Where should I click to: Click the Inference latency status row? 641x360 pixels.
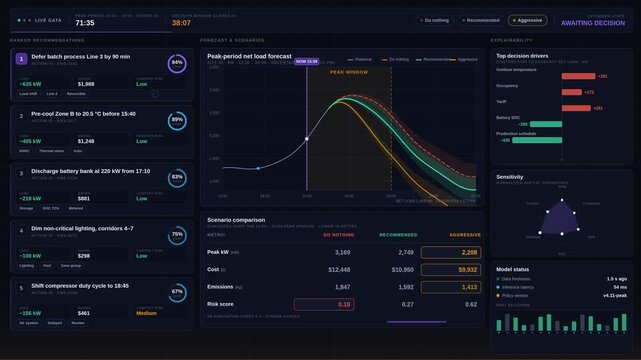point(561,287)
